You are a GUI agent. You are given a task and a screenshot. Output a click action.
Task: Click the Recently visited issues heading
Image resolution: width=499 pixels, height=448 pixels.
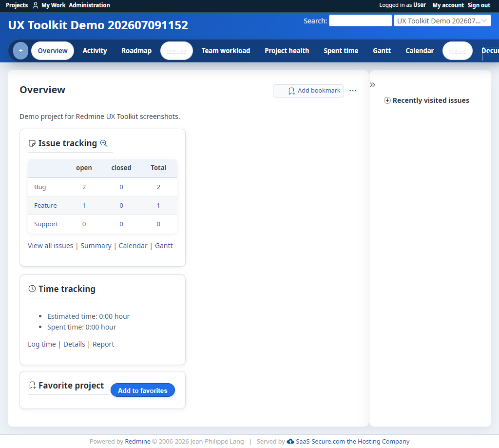click(431, 100)
